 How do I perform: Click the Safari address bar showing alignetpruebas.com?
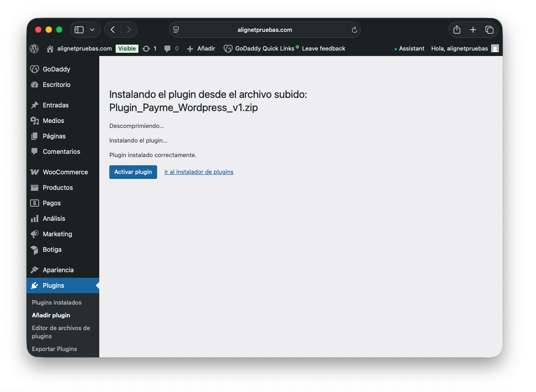coord(265,30)
